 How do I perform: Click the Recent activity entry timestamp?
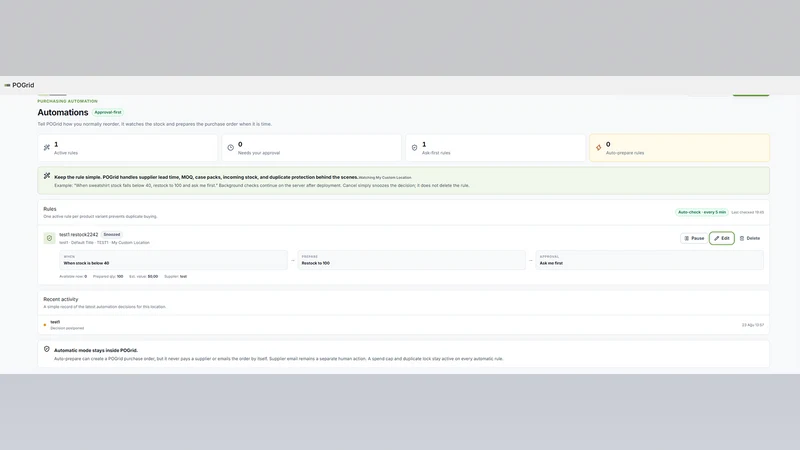point(753,325)
